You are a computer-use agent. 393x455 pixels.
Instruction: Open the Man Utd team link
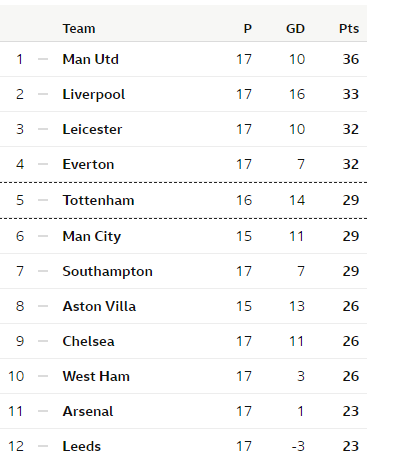[x=90, y=59]
